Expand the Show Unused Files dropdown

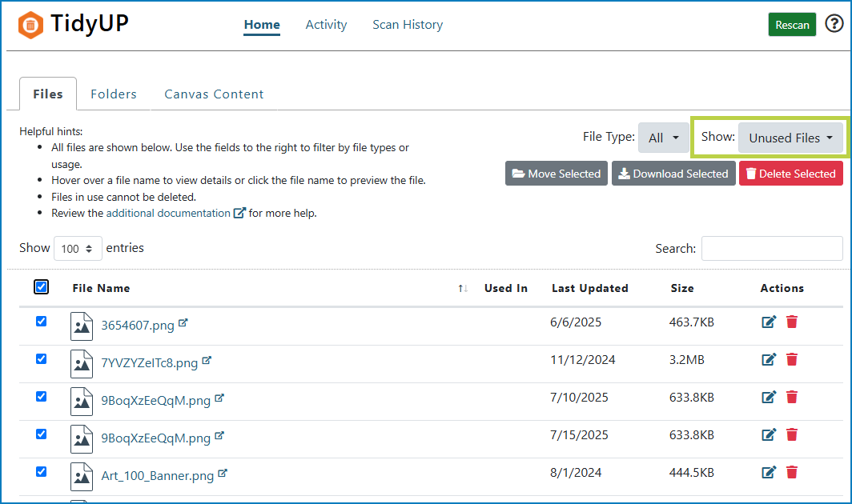[x=790, y=138]
